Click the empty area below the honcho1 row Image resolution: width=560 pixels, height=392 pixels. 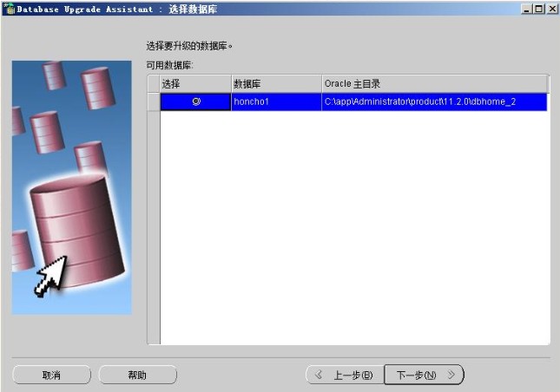(354, 225)
